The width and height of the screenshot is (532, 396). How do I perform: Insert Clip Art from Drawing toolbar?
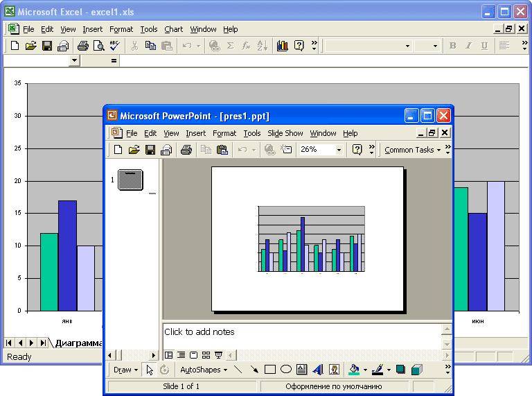[334, 370]
